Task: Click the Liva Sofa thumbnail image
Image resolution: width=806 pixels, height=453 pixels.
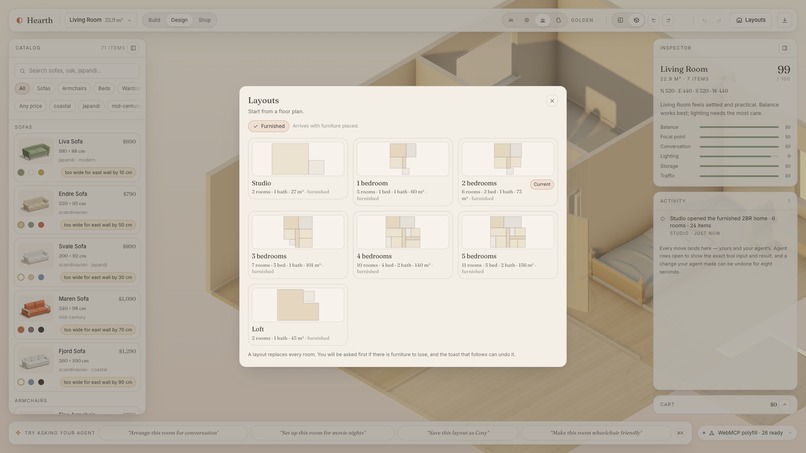Action: coord(35,151)
